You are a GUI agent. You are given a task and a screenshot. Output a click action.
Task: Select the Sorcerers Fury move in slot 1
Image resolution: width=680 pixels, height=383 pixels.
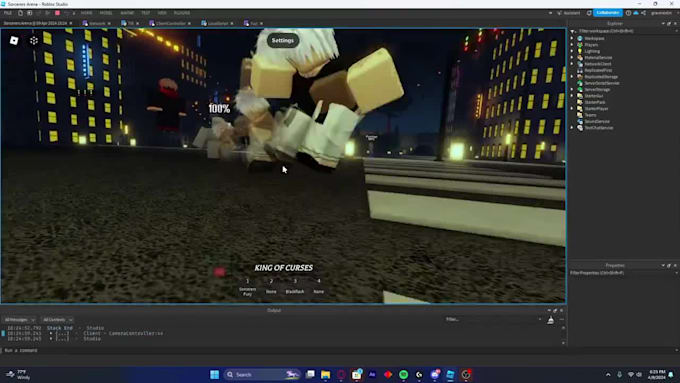248,287
